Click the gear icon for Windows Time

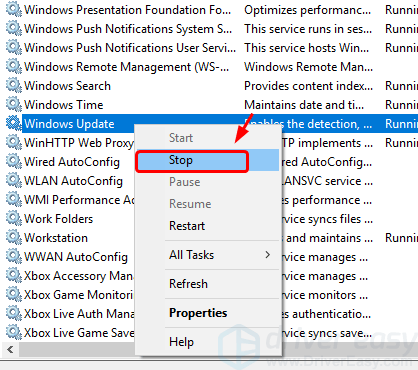click(x=14, y=105)
